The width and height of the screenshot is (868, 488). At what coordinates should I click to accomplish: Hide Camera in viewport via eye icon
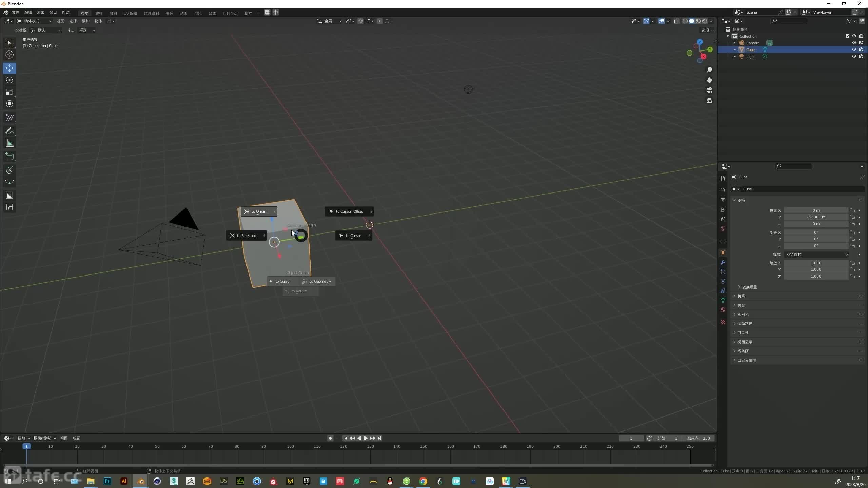click(x=854, y=43)
